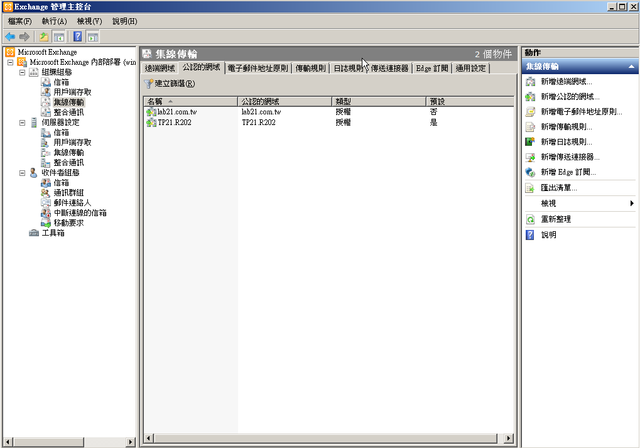Click the 新增電子郵件地址原則 icon
This screenshot has height=448, width=640.
coord(530,112)
